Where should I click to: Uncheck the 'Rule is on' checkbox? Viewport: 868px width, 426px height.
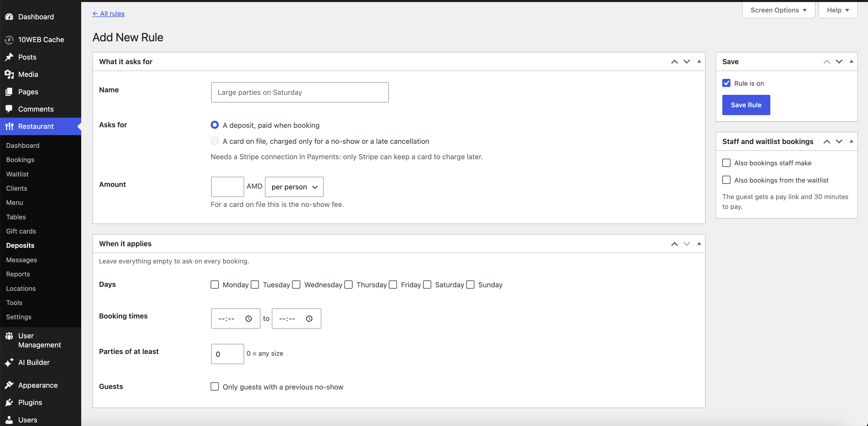pos(726,83)
